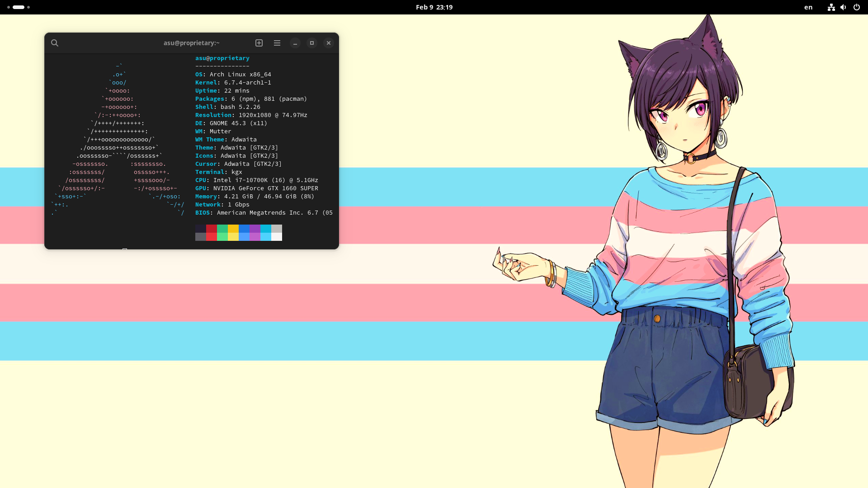This screenshot has width=868, height=488.
Task: Click the 'Shell: bash 5.2.26' line
Action: [x=228, y=107]
